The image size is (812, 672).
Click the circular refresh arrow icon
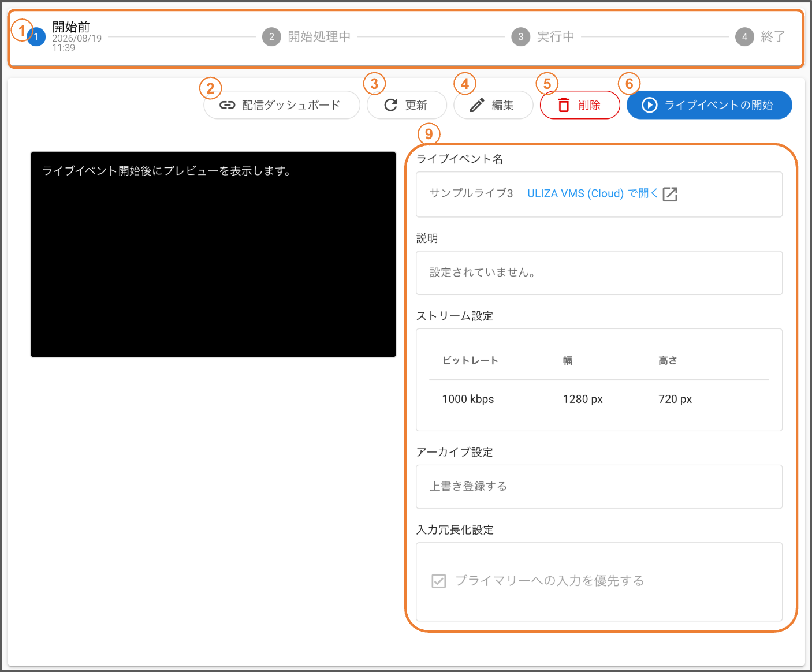[x=391, y=105]
